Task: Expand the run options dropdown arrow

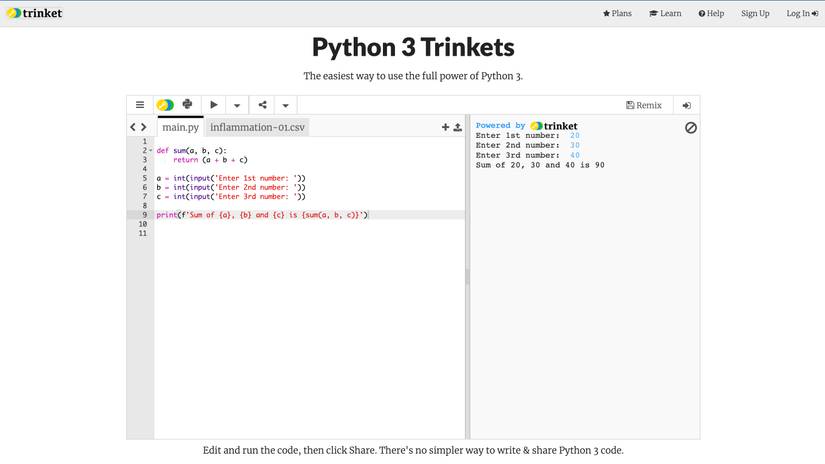Action: (237, 105)
